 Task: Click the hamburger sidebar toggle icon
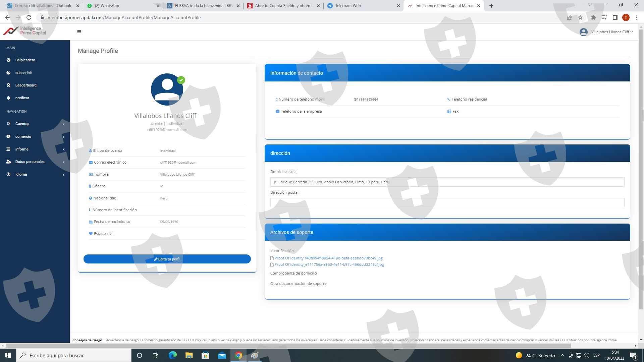pyautogui.click(x=79, y=32)
